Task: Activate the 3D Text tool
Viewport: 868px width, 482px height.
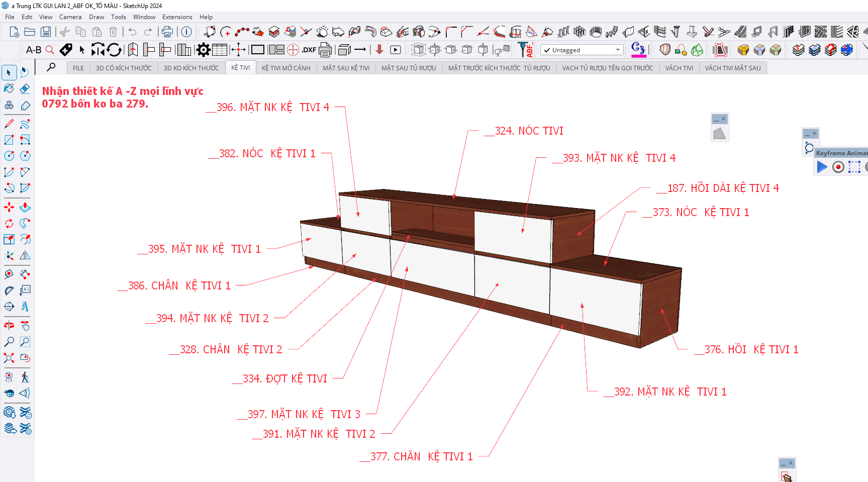Action: [25, 307]
